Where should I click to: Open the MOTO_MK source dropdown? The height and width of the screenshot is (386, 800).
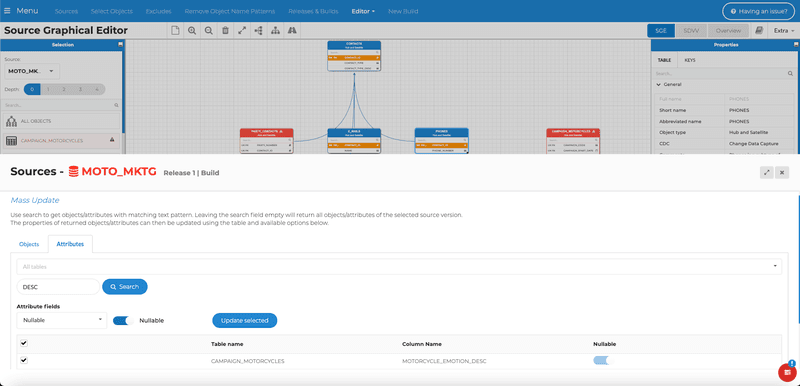32,71
